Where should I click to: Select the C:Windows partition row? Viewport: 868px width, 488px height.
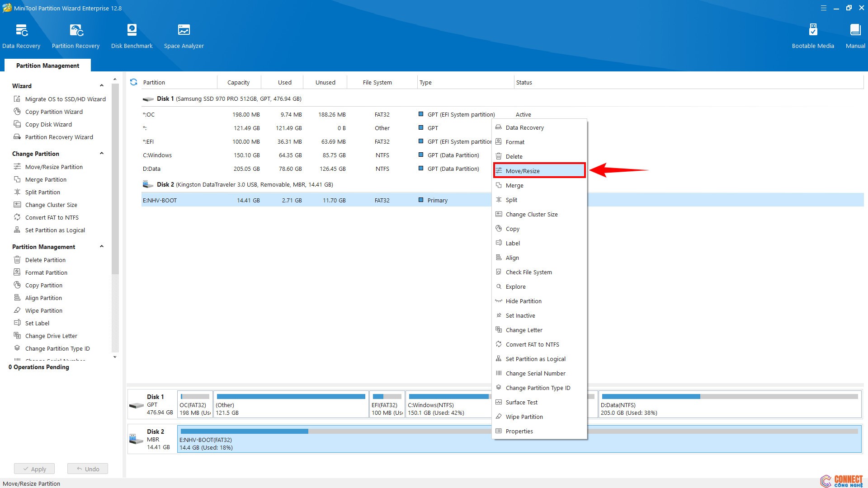316,155
